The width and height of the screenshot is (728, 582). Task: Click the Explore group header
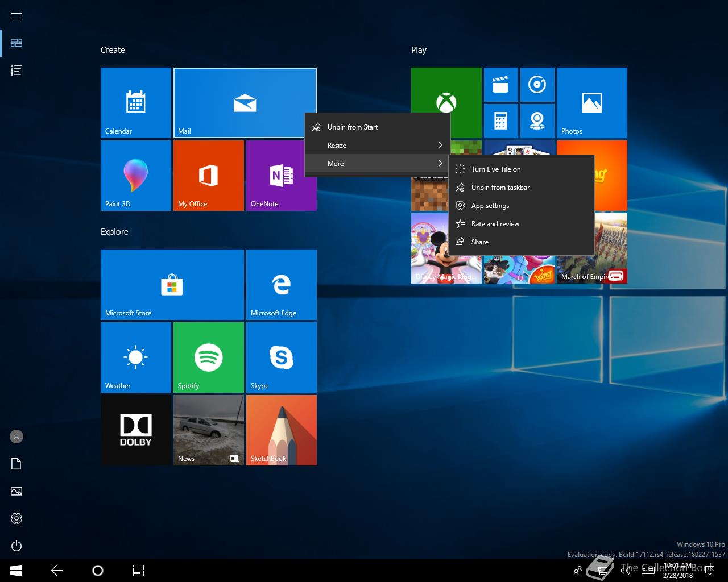point(114,232)
